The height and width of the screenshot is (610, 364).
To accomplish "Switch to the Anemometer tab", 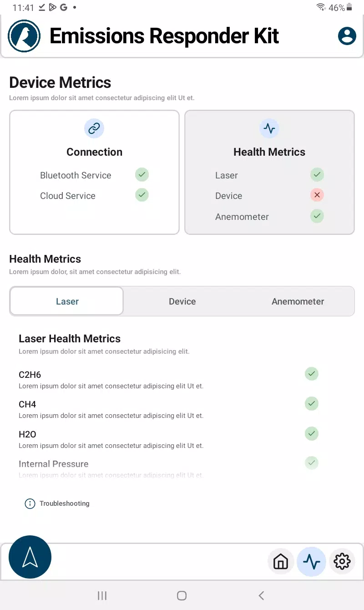I will tap(298, 301).
